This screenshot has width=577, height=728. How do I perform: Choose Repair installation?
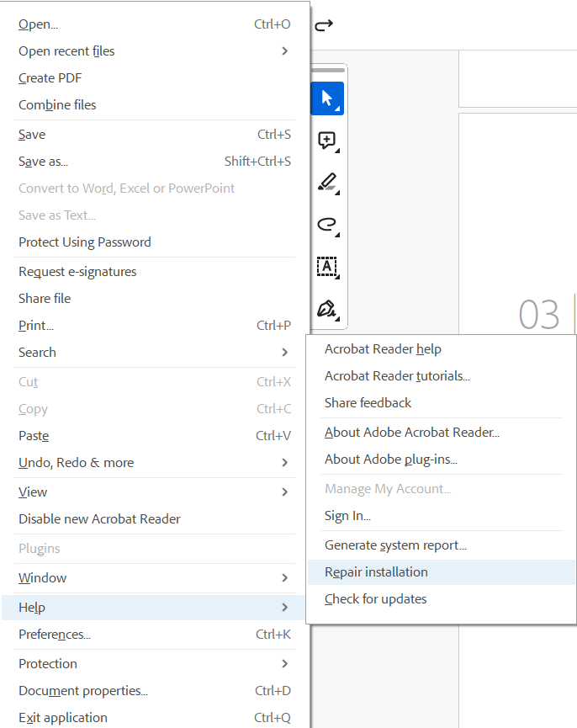coord(376,572)
